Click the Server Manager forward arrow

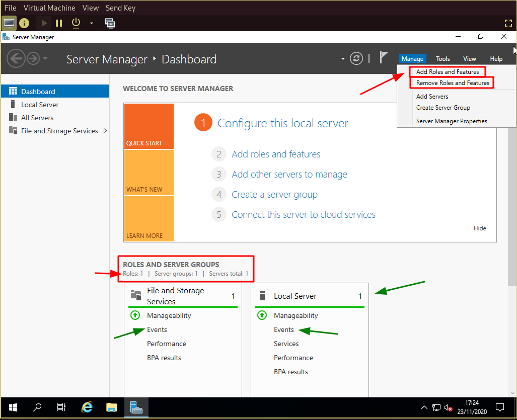coord(33,59)
